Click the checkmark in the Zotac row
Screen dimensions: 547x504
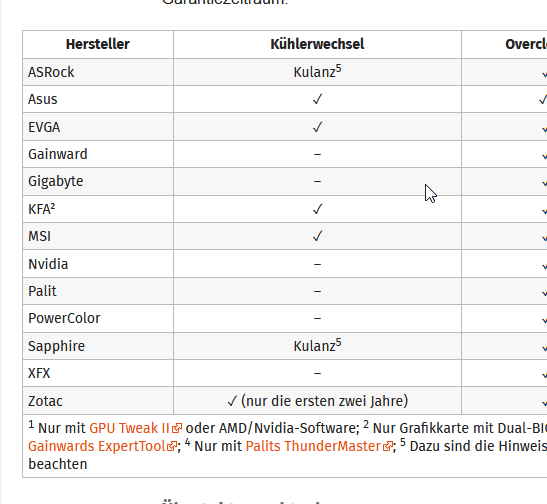(x=232, y=401)
